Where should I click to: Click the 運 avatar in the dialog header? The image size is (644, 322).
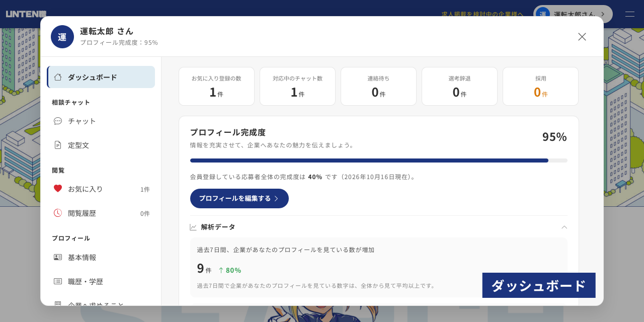click(62, 37)
